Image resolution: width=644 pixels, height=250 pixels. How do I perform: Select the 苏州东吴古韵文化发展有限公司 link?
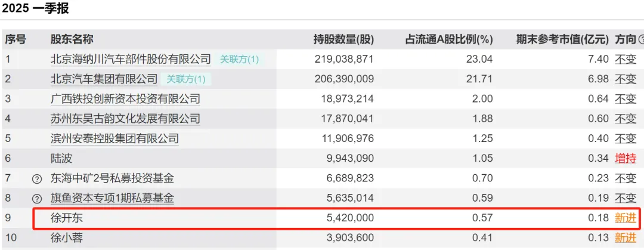[x=125, y=119]
